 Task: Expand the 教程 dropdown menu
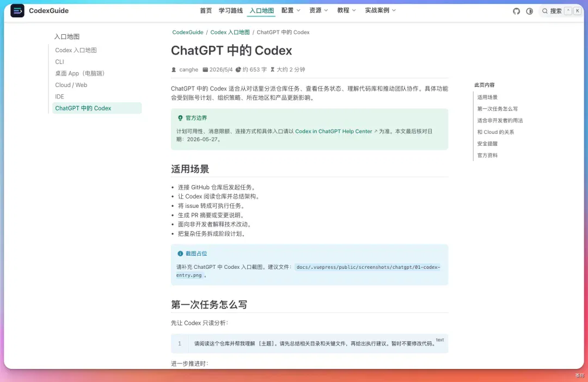(346, 10)
